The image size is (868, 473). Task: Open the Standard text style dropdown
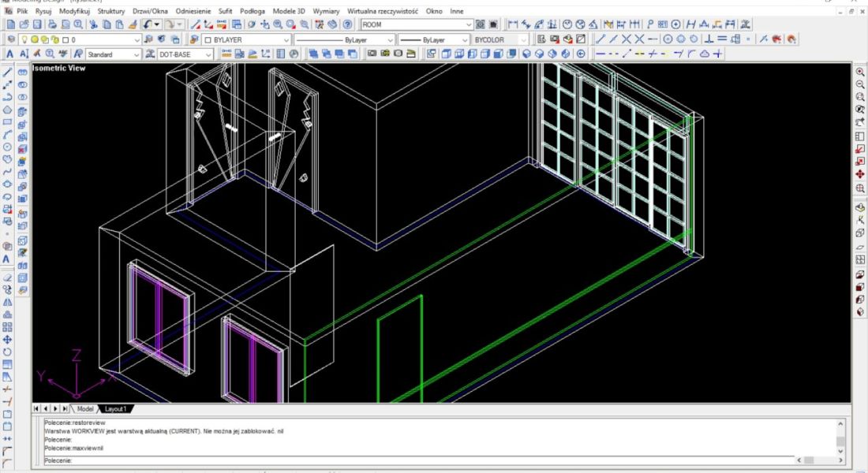point(137,54)
